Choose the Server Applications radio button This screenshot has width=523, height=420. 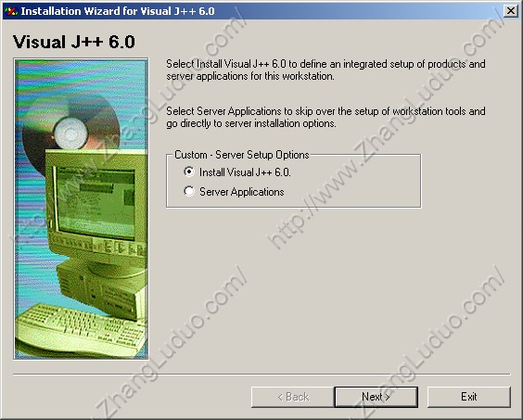click(189, 192)
